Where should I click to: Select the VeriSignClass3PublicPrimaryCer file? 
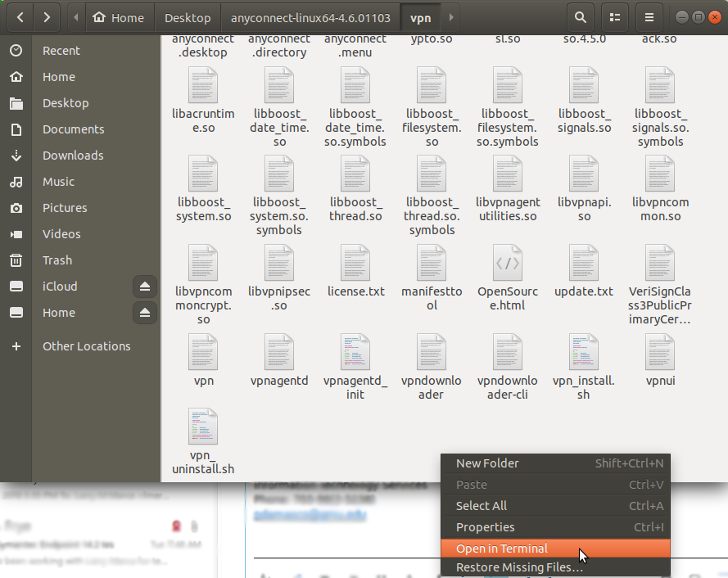point(660,285)
